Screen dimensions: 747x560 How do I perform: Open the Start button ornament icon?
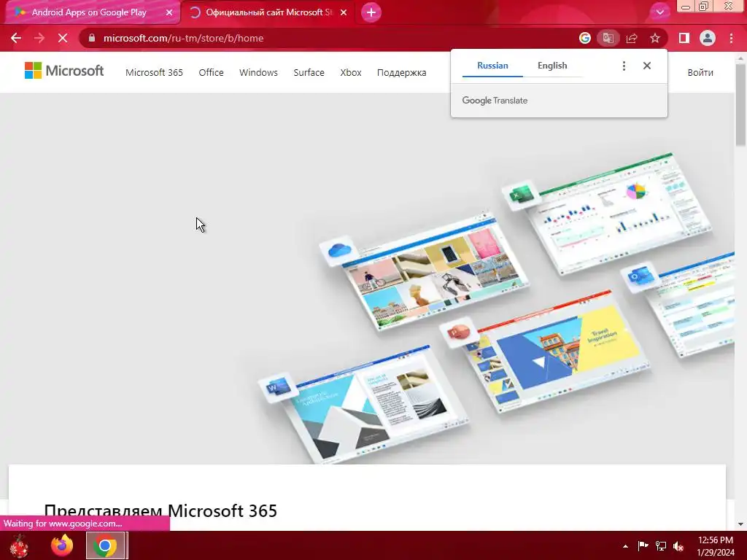19,545
